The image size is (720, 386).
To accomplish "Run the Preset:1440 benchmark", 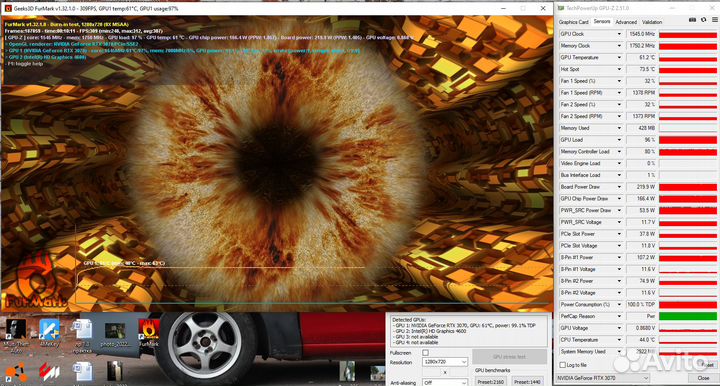I will [x=527, y=382].
